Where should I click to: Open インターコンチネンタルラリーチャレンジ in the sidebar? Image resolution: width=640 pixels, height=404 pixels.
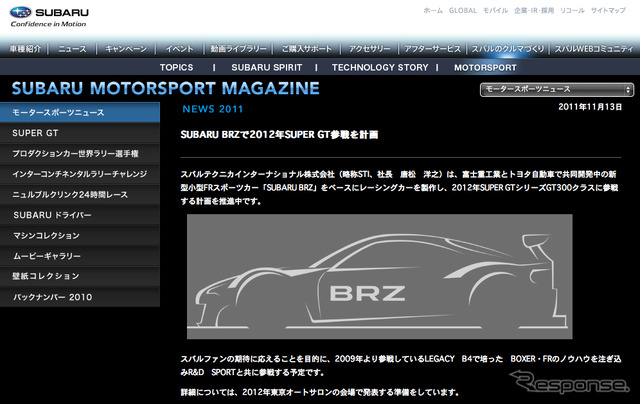tap(80, 174)
